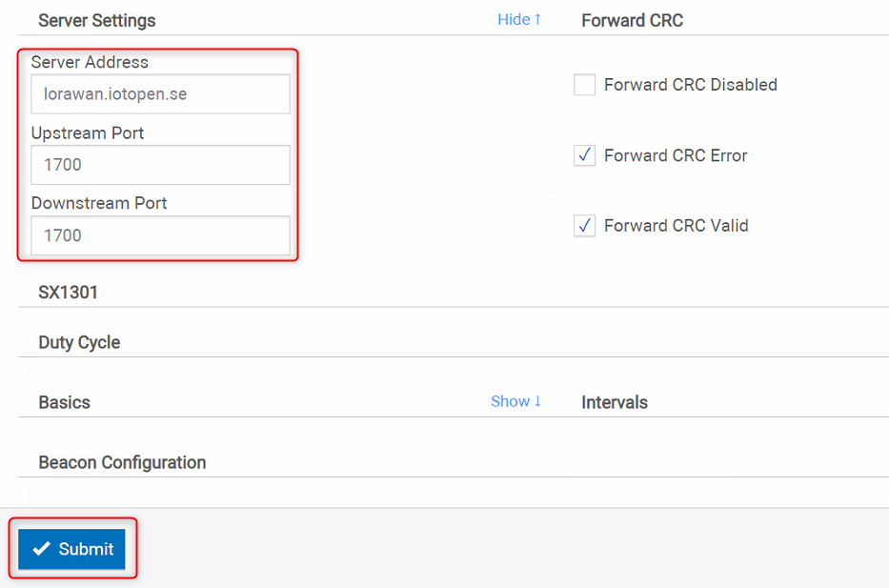
Task: Enable the Forward CRC Disabled checkbox
Action: click(584, 85)
